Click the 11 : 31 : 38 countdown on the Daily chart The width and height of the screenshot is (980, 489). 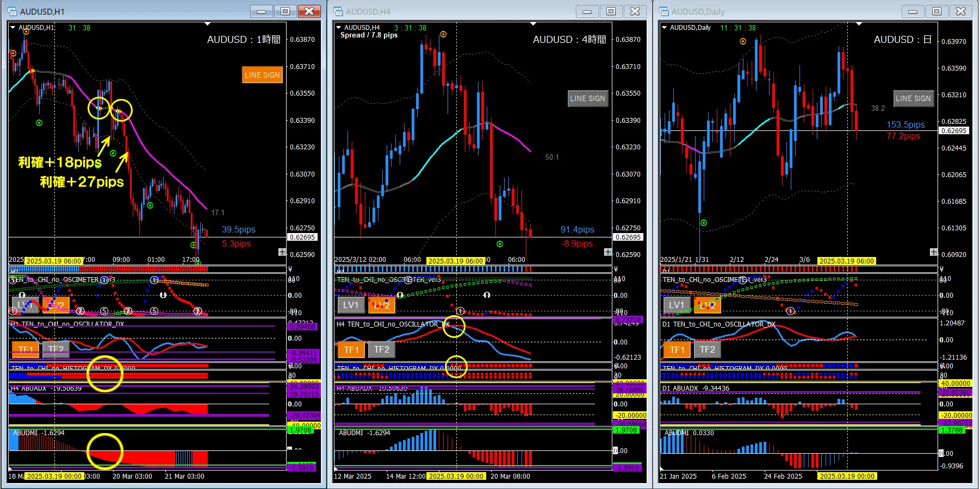(738, 28)
